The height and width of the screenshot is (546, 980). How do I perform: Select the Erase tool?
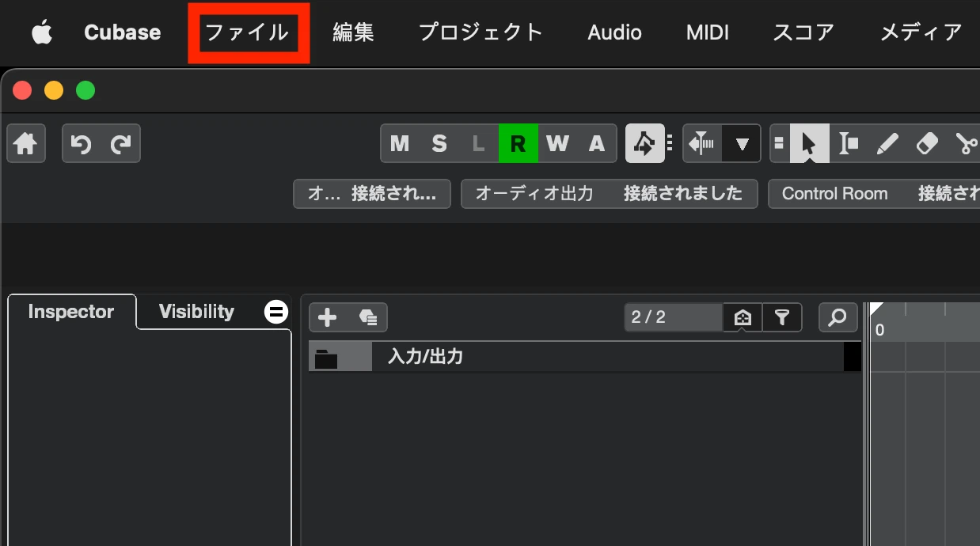(927, 143)
